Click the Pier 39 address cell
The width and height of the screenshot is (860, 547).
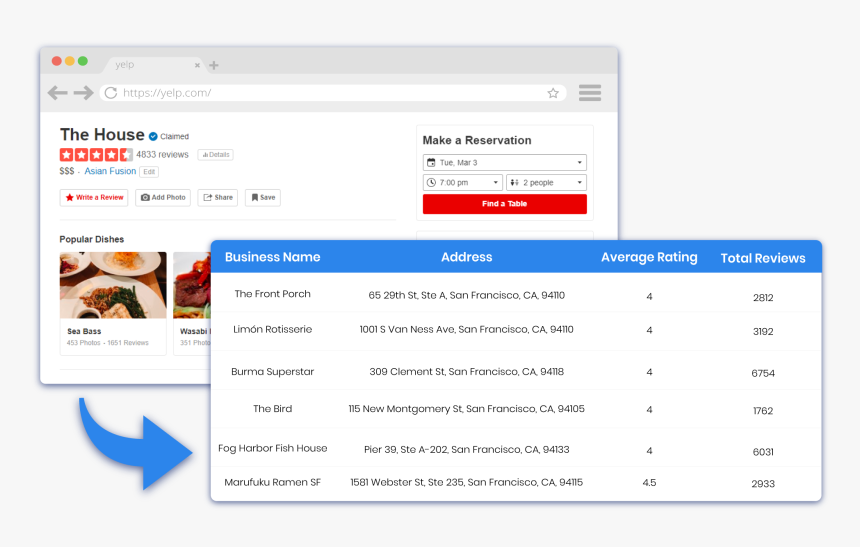467,449
